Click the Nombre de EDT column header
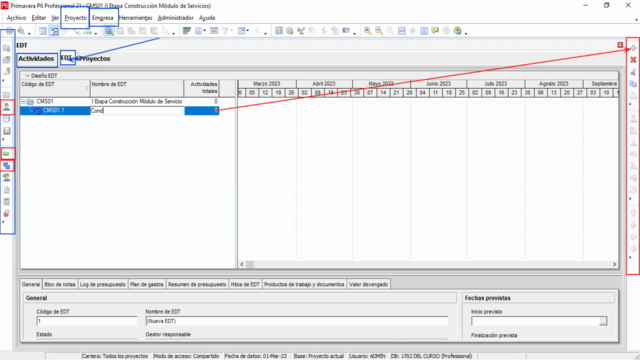Image resolution: width=640 pixels, height=360 pixels. (x=137, y=88)
